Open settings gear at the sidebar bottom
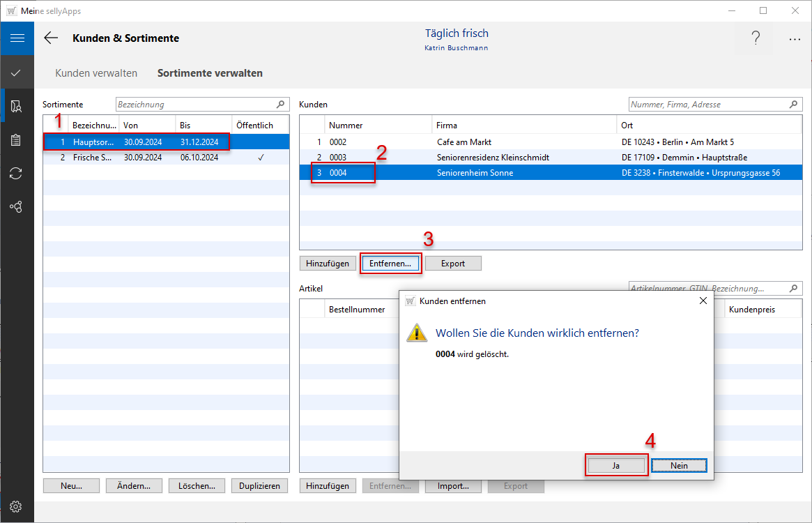The width and height of the screenshot is (812, 523). click(x=17, y=506)
